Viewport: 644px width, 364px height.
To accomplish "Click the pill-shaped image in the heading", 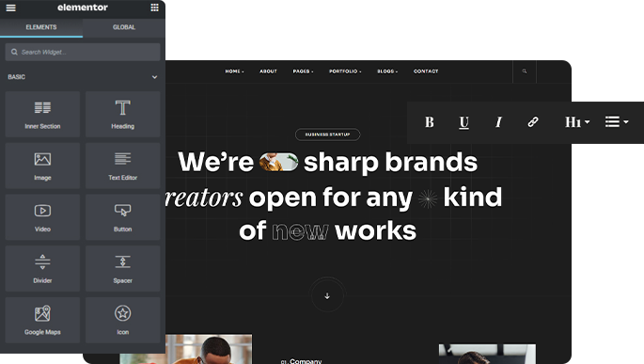I will pyautogui.click(x=278, y=162).
